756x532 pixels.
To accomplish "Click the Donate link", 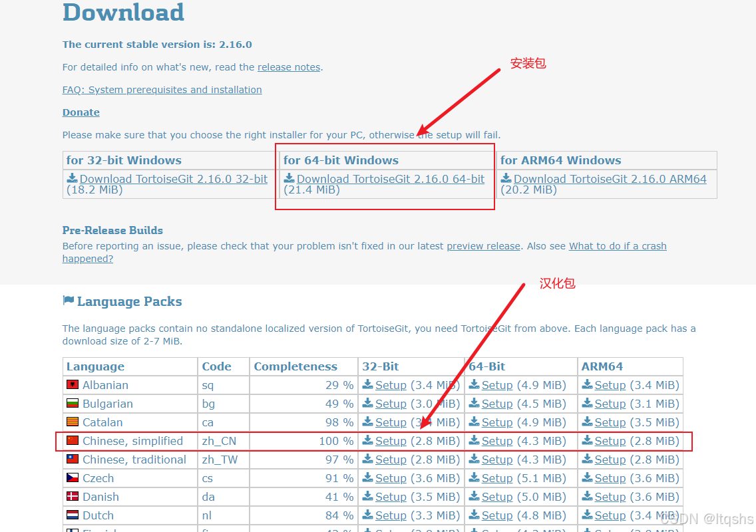I will pos(81,112).
